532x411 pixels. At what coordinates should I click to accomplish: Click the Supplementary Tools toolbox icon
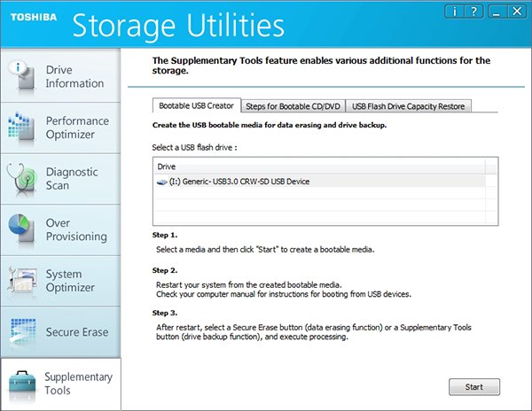tap(22, 385)
